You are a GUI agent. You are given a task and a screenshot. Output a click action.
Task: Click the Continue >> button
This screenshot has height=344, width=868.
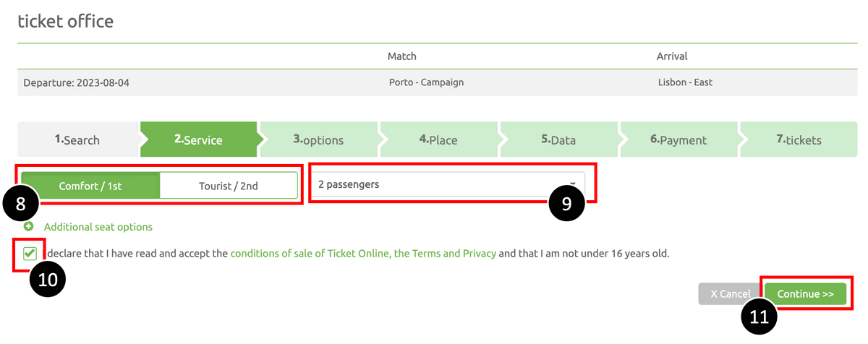(806, 293)
